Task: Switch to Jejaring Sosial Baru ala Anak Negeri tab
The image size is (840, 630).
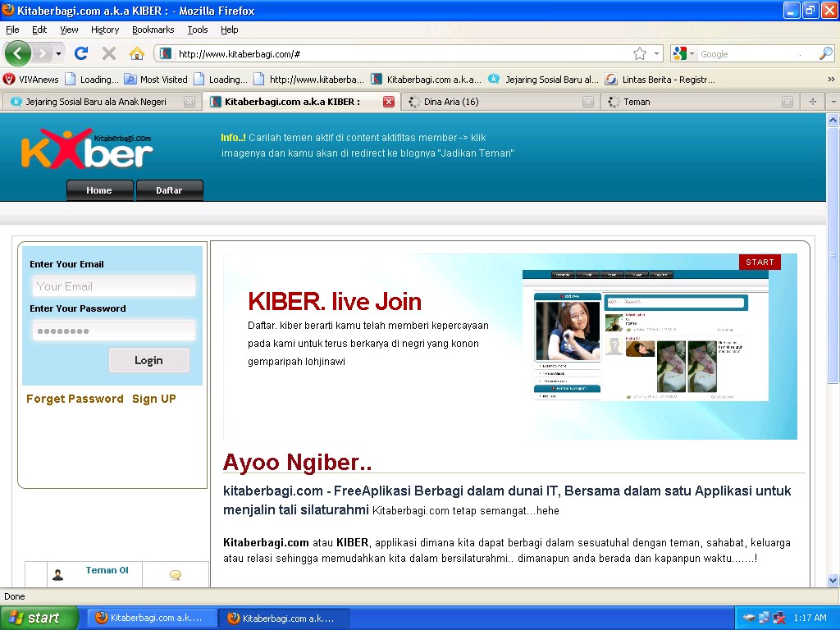Action: pyautogui.click(x=96, y=102)
